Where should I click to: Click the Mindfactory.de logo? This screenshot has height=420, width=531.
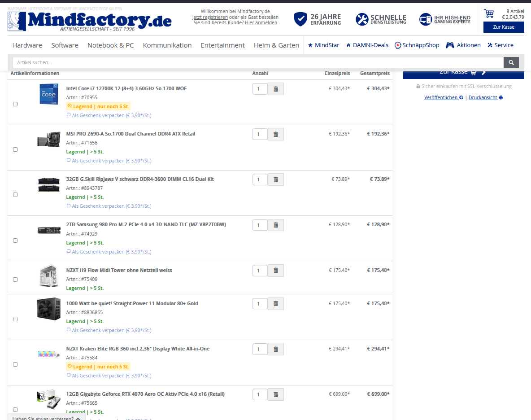tap(89, 21)
